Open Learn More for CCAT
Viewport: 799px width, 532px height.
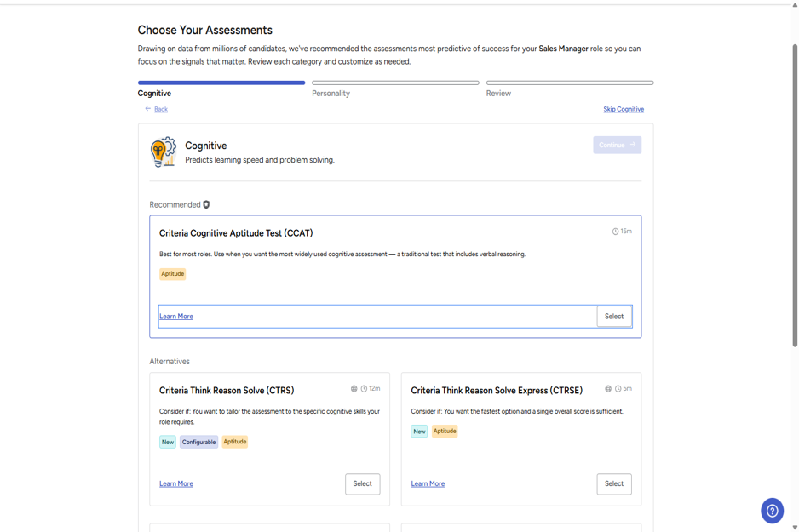[x=176, y=316]
